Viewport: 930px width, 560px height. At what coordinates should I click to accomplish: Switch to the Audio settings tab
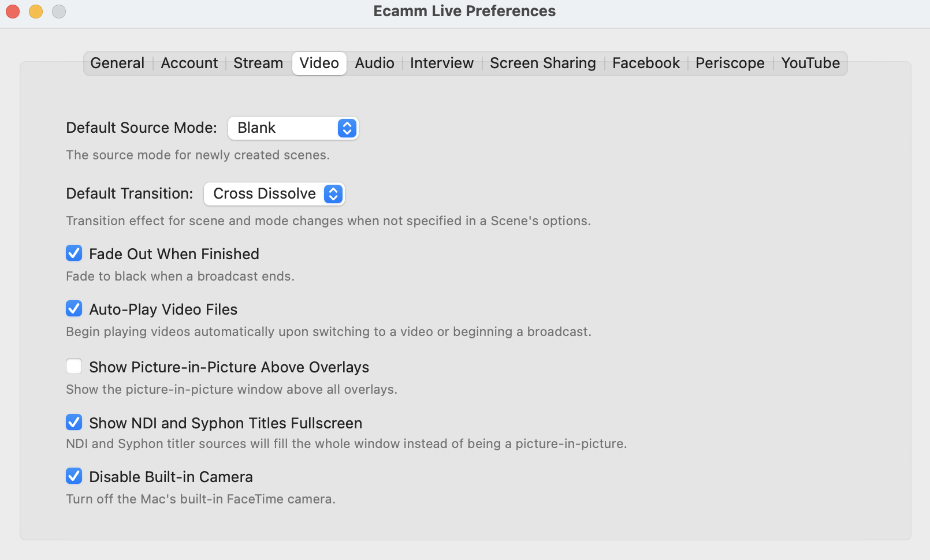[x=374, y=63]
